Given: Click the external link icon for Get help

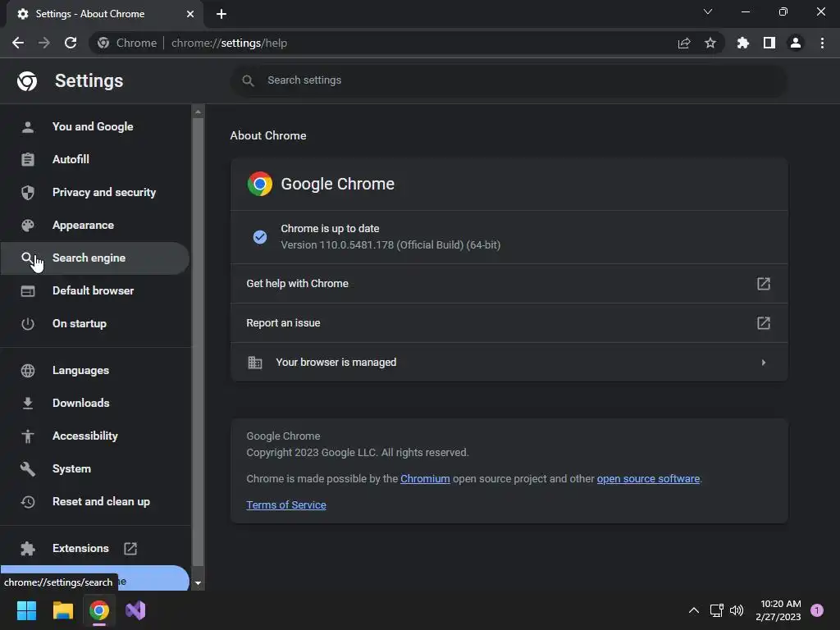Looking at the screenshot, I should tap(764, 283).
